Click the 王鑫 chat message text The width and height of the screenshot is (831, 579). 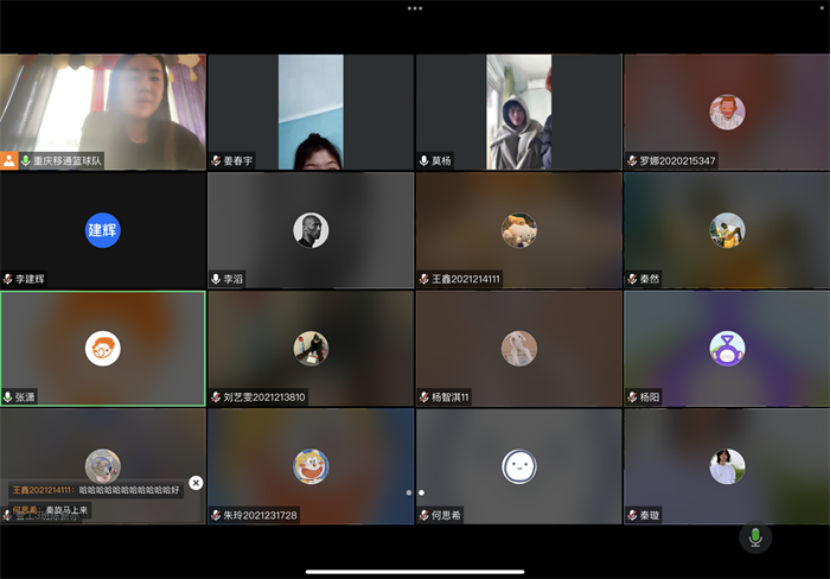pyautogui.click(x=130, y=490)
